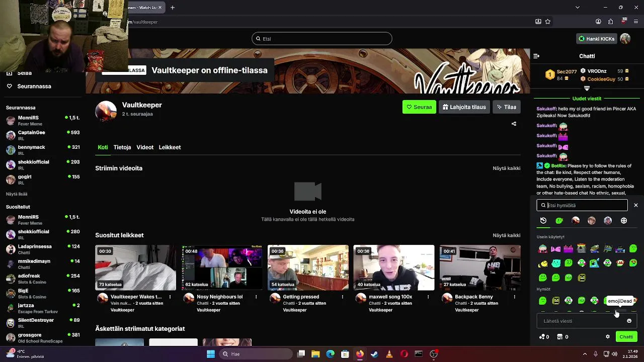
Task: Click Lahjoita tilaus gift button
Action: pos(464,107)
